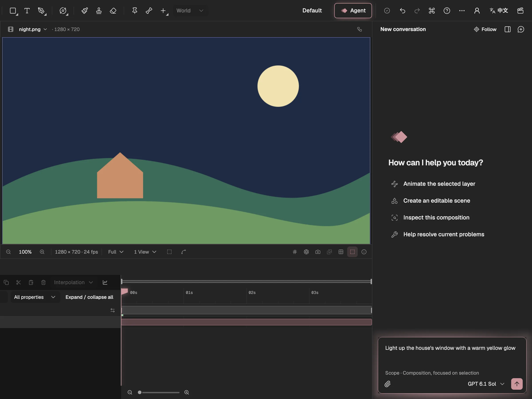Image resolution: width=532 pixels, height=399 pixels.
Task: Start a new conversation with plus bubble
Action: (521, 29)
